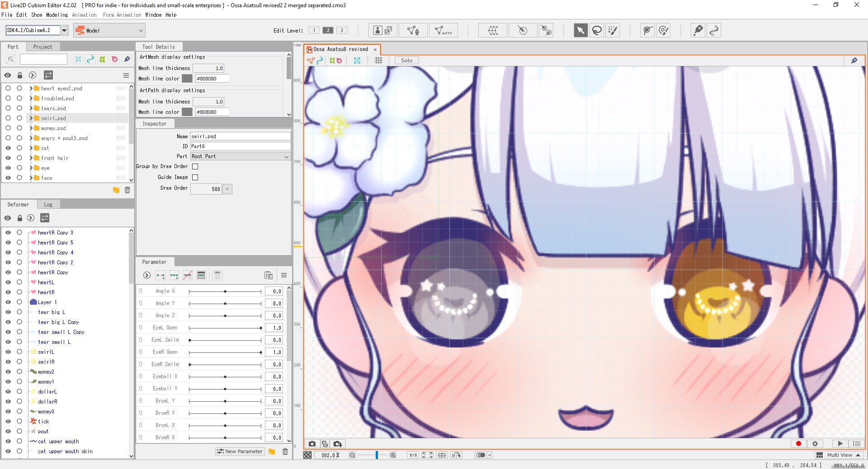Open the SDK4.2/Cubism4.2 version dropdown
The width and height of the screenshot is (868, 469).
coord(64,30)
